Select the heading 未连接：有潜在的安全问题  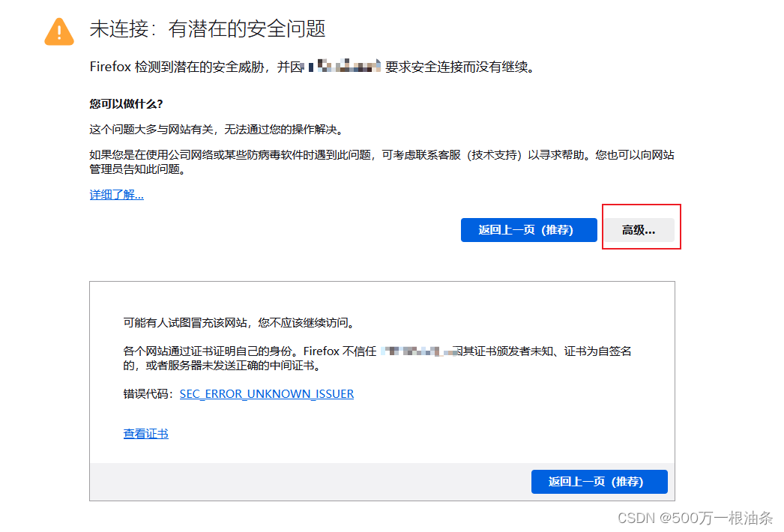[208, 28]
